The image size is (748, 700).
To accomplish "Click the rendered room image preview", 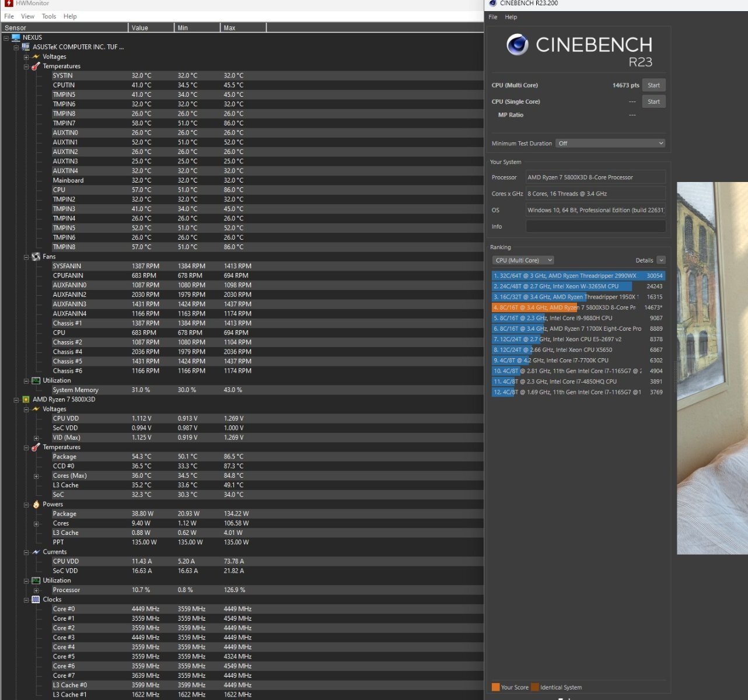I will (x=712, y=368).
